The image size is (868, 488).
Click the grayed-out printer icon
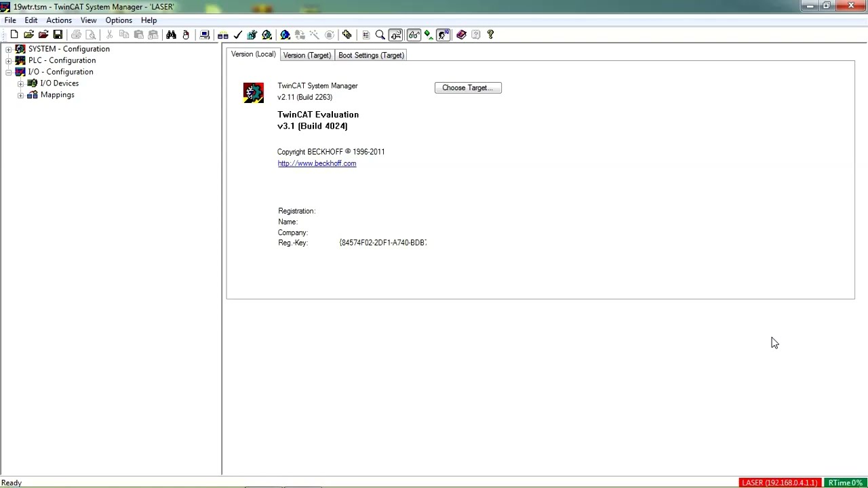pyautogui.click(x=76, y=35)
